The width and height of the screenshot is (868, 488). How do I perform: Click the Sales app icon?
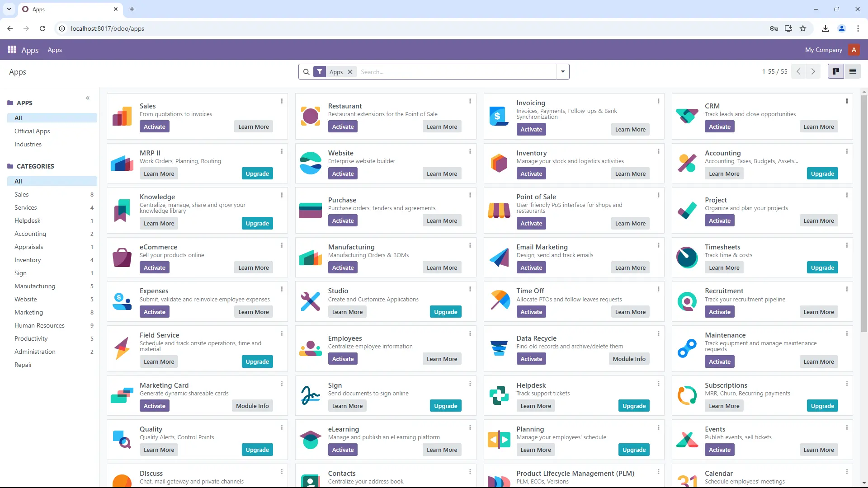[x=122, y=116]
